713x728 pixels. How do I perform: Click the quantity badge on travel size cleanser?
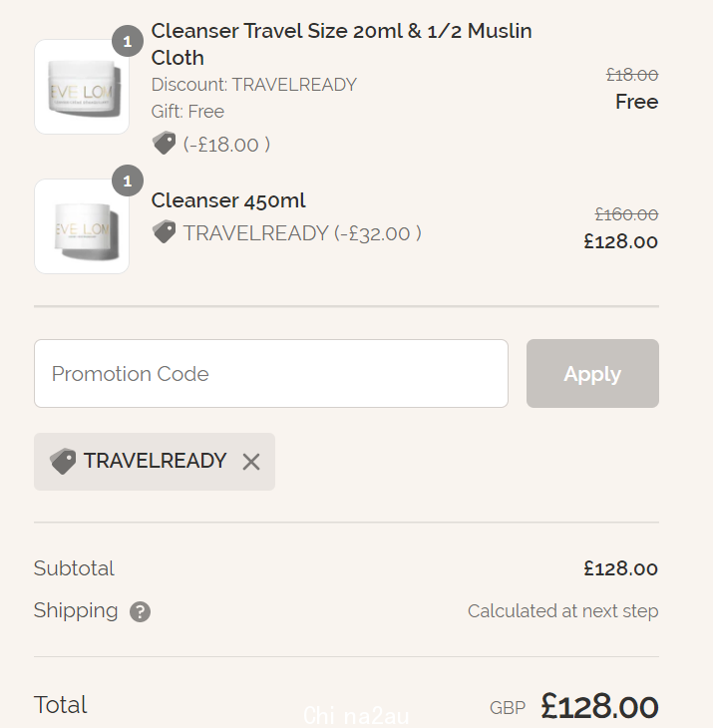pyautogui.click(x=128, y=41)
